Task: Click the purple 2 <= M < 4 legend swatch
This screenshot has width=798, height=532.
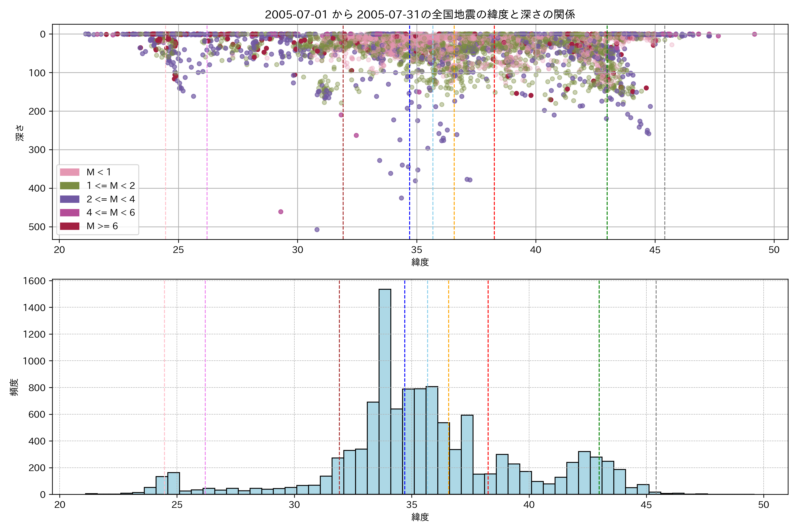Action: click(70, 199)
